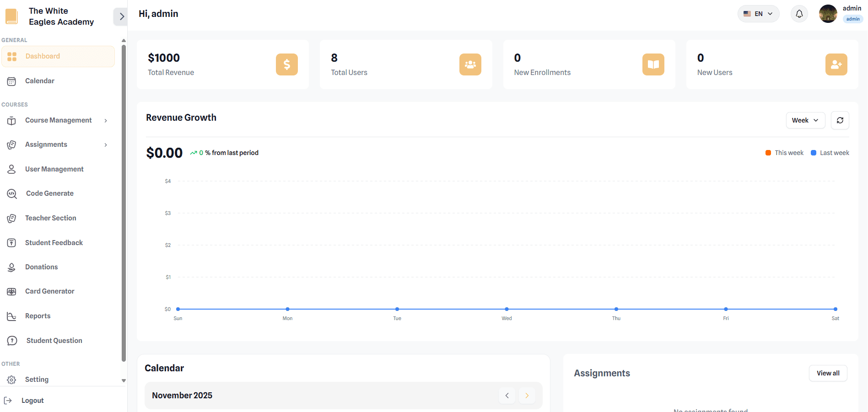Click the Total Users group icon
Viewport: 868px width, 412px height.
click(x=470, y=64)
